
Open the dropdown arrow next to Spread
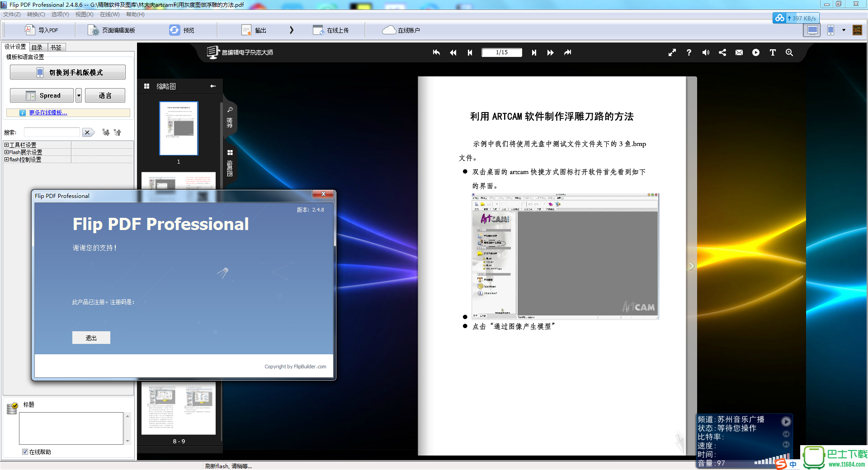[x=79, y=95]
